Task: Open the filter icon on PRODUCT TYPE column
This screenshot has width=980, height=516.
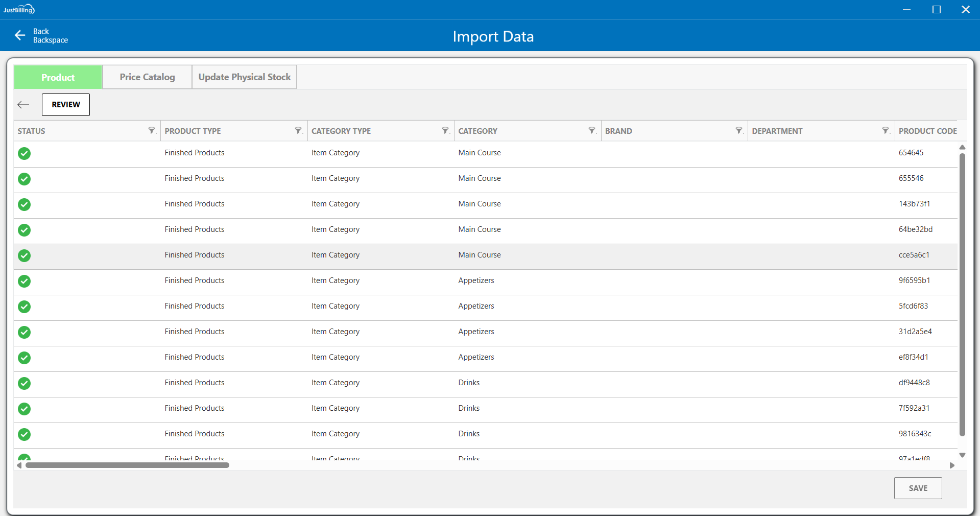Action: (x=299, y=131)
